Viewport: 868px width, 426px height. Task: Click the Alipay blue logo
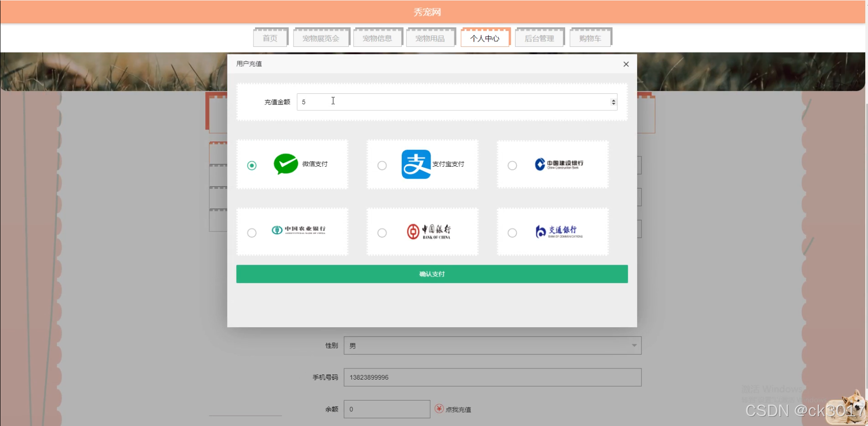tap(416, 164)
